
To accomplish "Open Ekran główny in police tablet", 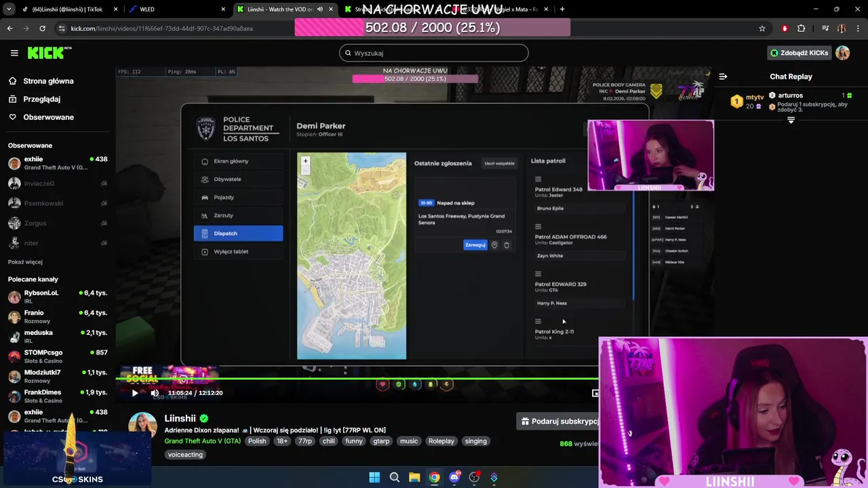I will (238, 161).
